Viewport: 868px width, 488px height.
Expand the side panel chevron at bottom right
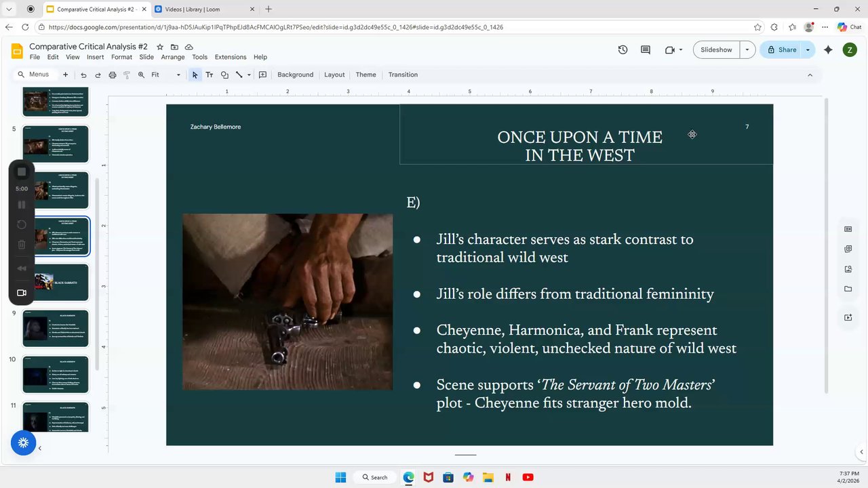(862, 452)
